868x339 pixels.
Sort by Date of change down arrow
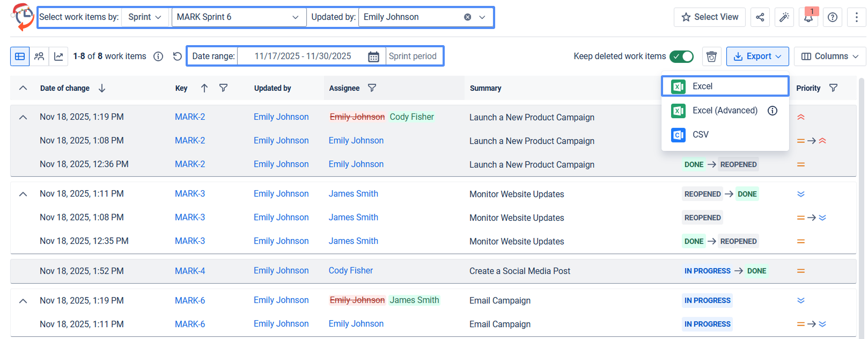(102, 88)
